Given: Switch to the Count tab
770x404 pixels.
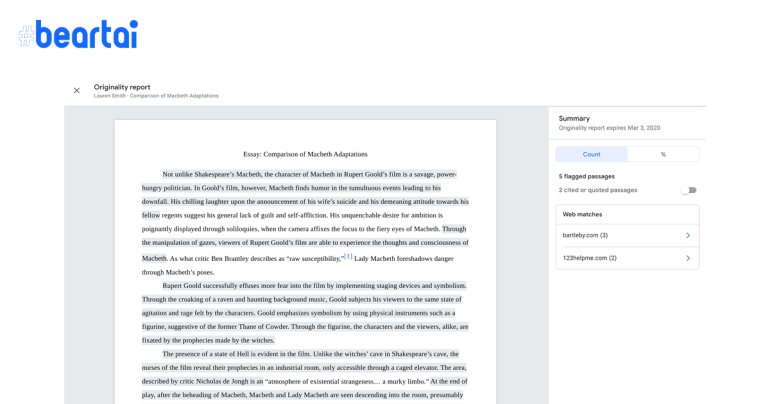Looking at the screenshot, I should click(x=592, y=154).
